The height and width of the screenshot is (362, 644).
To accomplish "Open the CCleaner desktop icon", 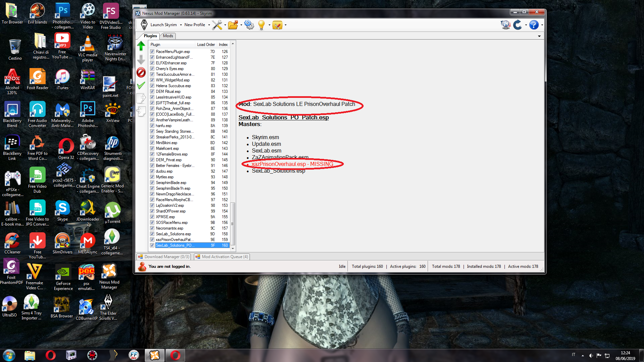I will tap(12, 243).
